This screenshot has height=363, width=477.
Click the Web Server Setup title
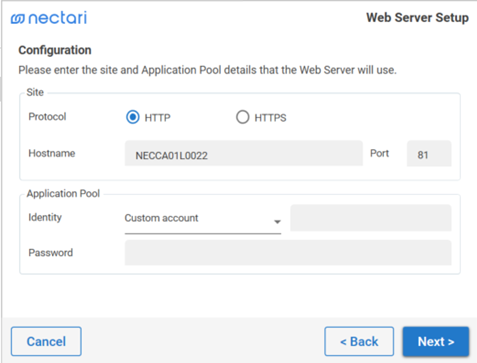tap(417, 17)
